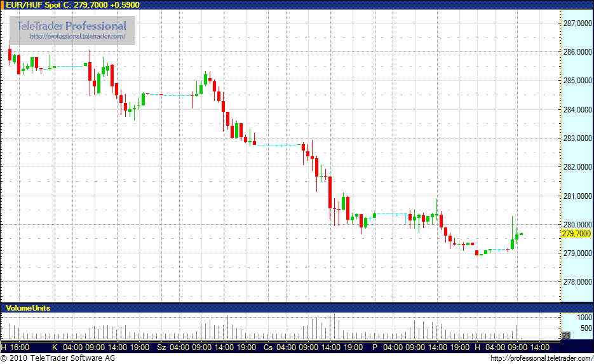Select the 280,0000 price axis label
This screenshot has width=594, height=364.
pos(577,225)
